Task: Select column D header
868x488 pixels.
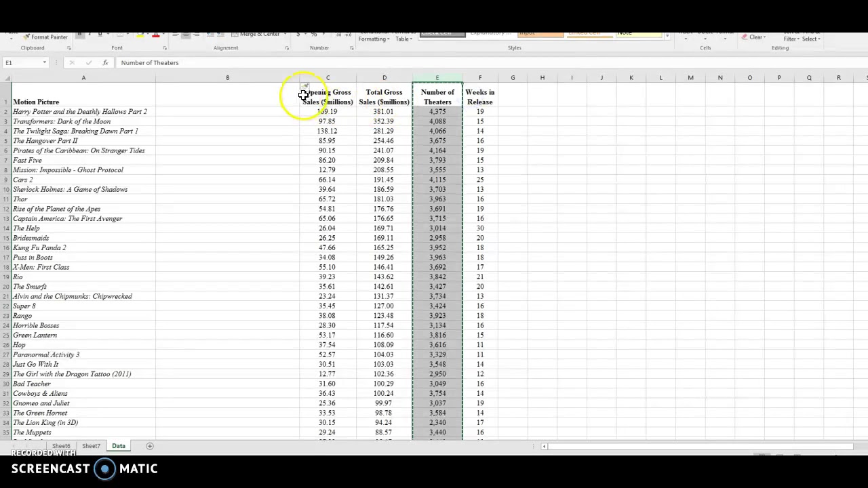Action: pos(384,78)
